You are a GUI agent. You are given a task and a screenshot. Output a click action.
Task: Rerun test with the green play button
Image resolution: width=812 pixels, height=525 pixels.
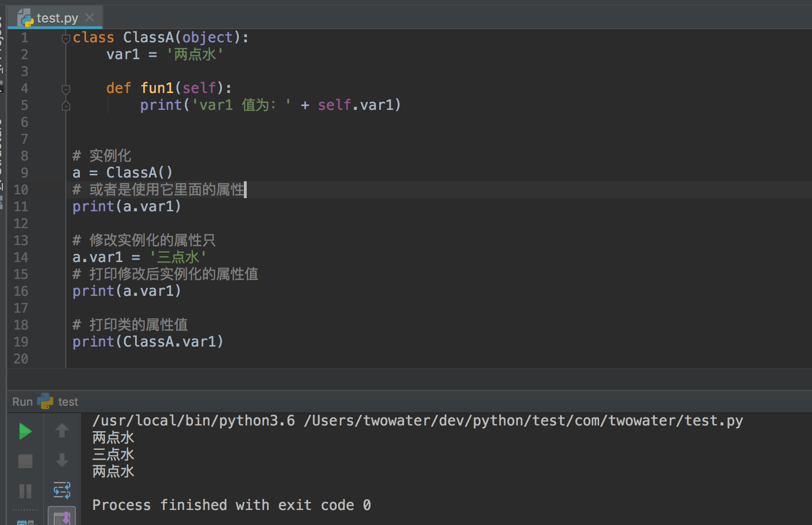25,431
